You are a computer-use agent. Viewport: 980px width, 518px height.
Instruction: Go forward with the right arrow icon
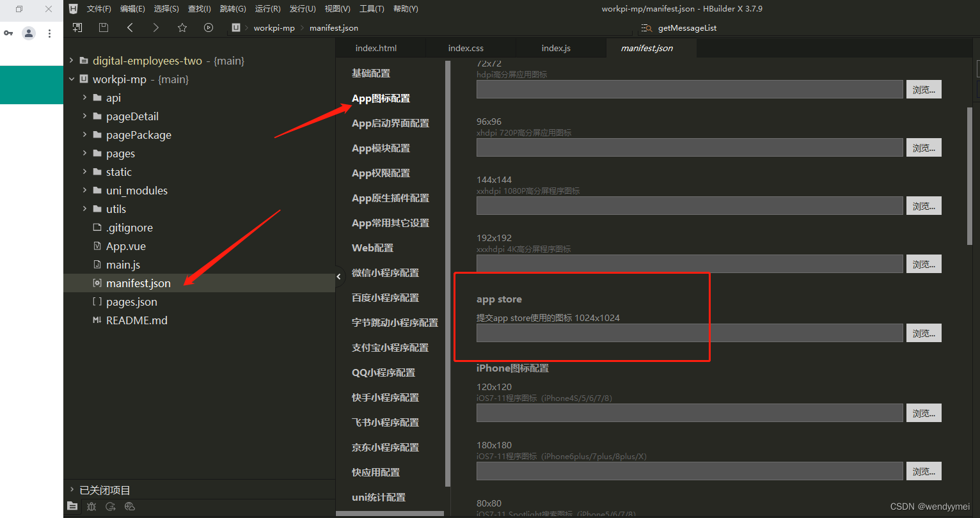[156, 27]
